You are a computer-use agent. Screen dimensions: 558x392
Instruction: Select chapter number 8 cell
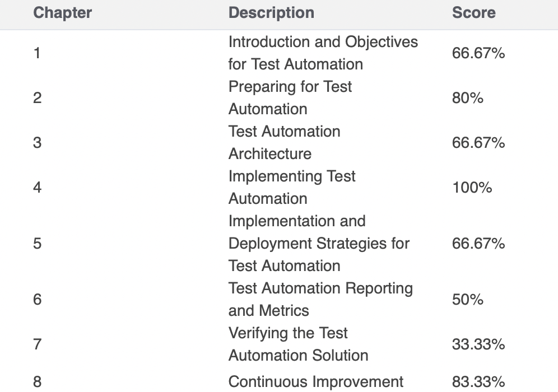tap(37, 382)
